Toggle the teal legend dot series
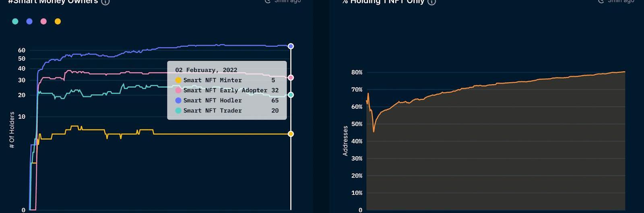Viewport: 644px width, 213px height. pyautogui.click(x=15, y=21)
